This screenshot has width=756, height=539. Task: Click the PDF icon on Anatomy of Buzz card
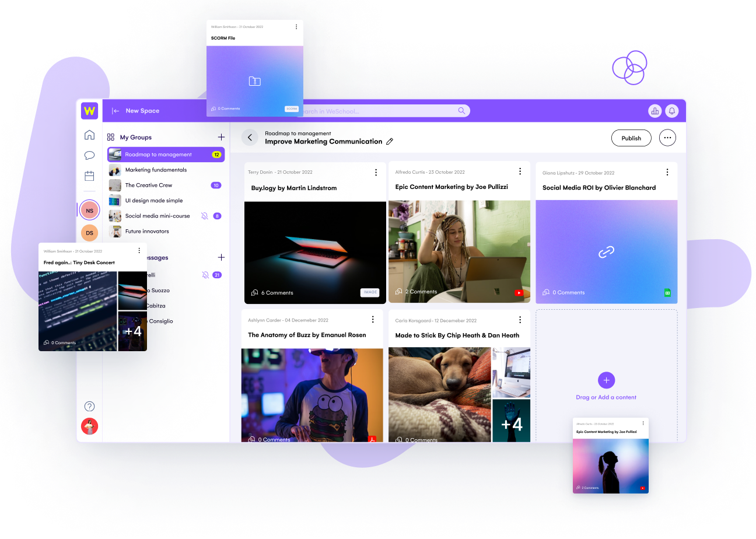[x=372, y=439]
